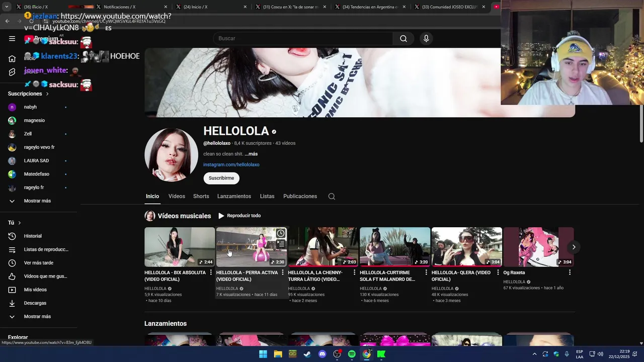
Task: Go back with browser back arrow
Action: click(7, 21)
